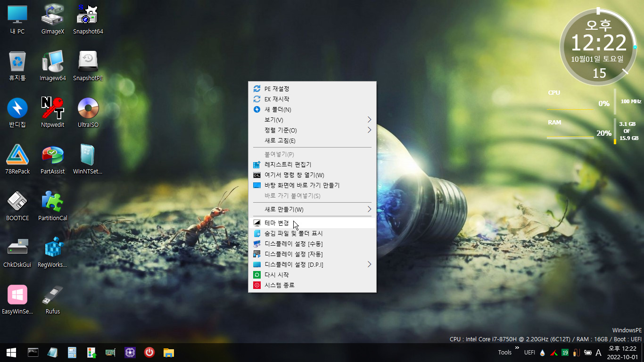
Task: Open File Explorer from taskbar
Action: (169, 352)
